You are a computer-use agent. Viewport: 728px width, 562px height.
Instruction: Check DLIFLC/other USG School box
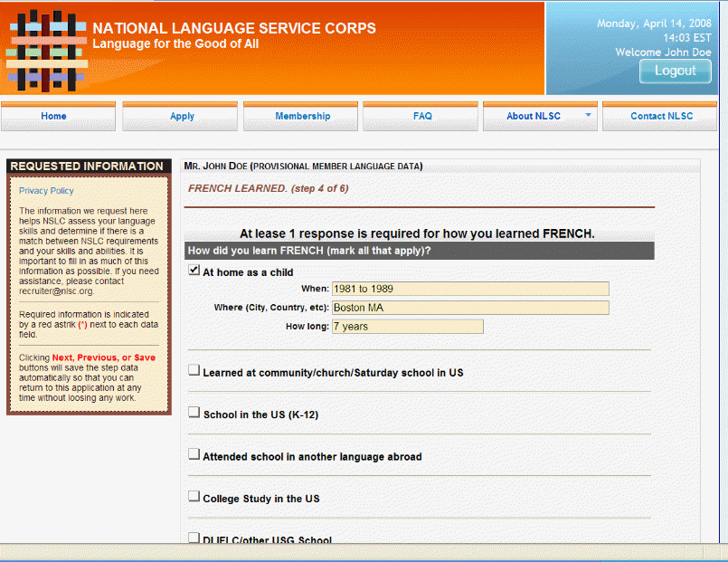194,538
